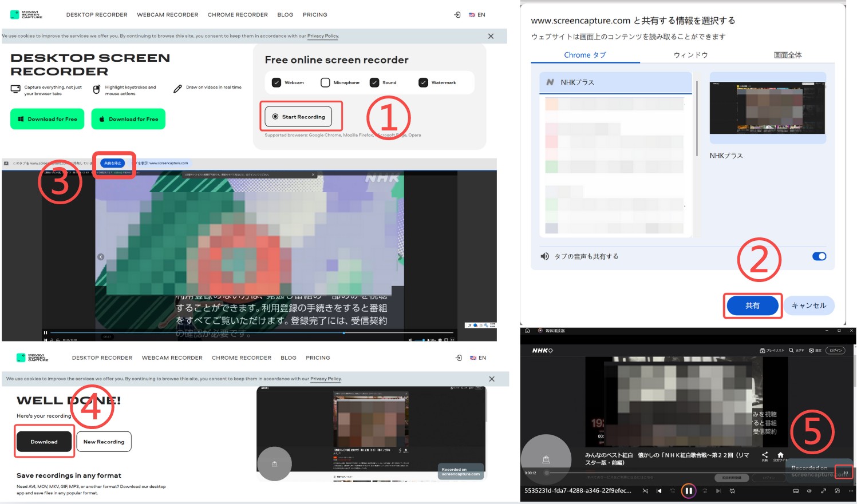The image size is (857, 504).
Task: Pause playback in media player
Action: click(689, 491)
